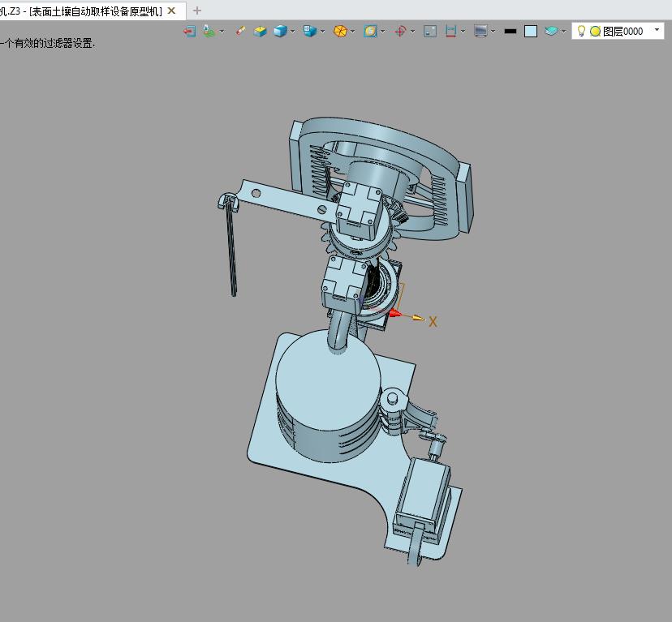Viewport: 672px width, 622px height.
Task: Open the zoom window dropdown arrow
Action: tap(383, 32)
